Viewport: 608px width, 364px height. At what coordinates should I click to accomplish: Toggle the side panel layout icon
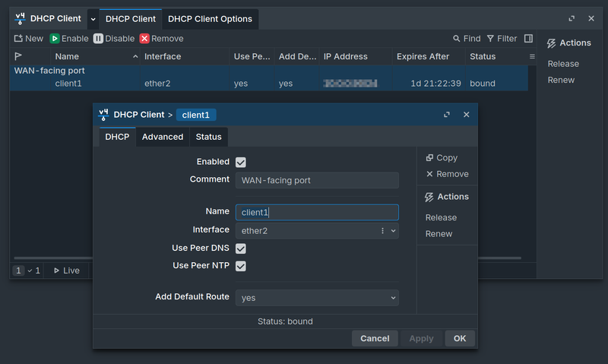click(528, 39)
